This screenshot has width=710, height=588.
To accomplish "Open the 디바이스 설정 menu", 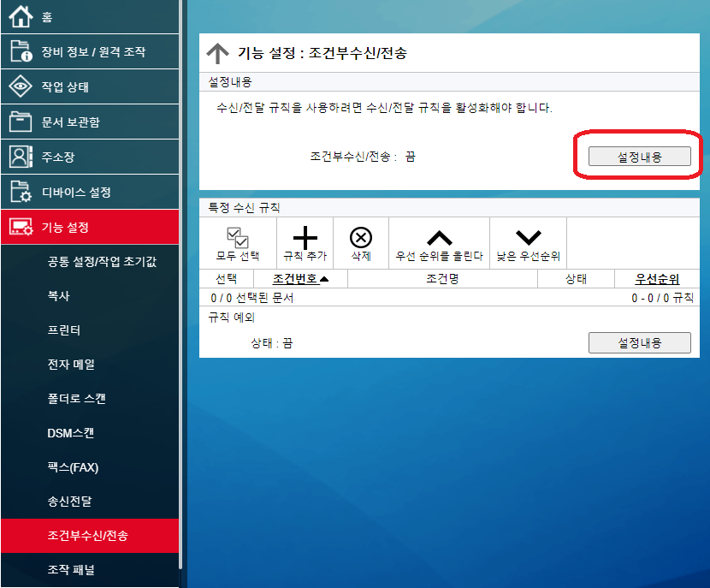I will [x=90, y=192].
